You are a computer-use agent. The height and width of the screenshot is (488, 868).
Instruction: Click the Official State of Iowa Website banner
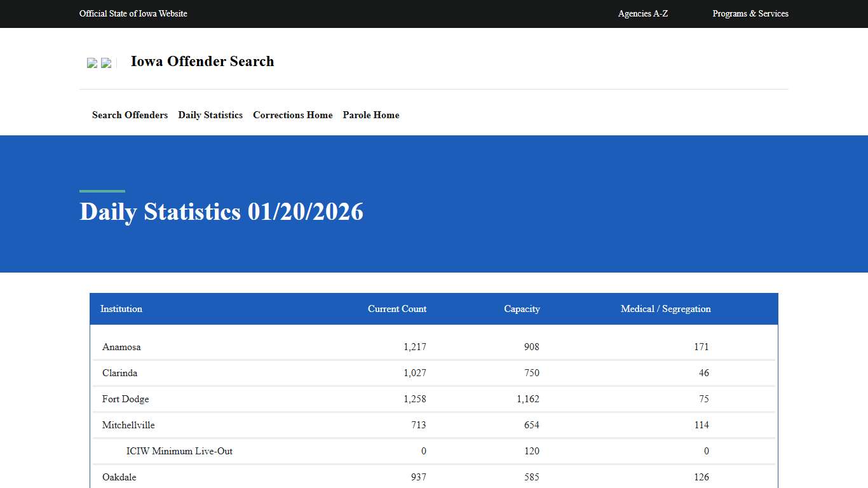[133, 13]
